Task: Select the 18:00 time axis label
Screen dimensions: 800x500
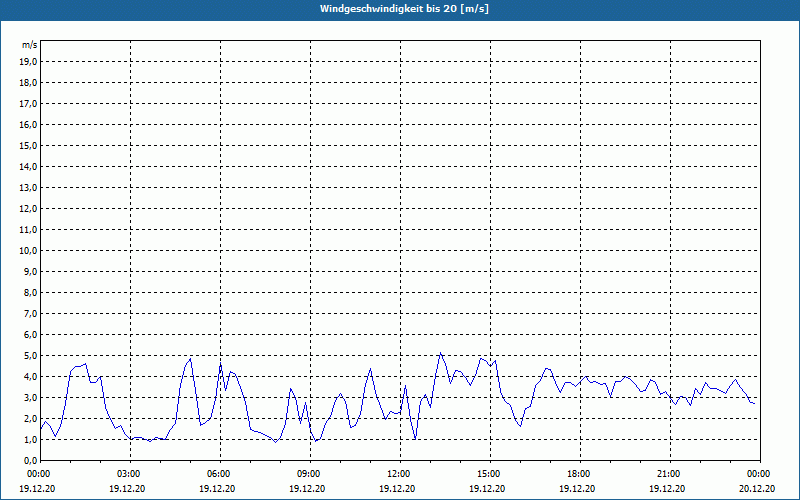Action: (x=579, y=474)
